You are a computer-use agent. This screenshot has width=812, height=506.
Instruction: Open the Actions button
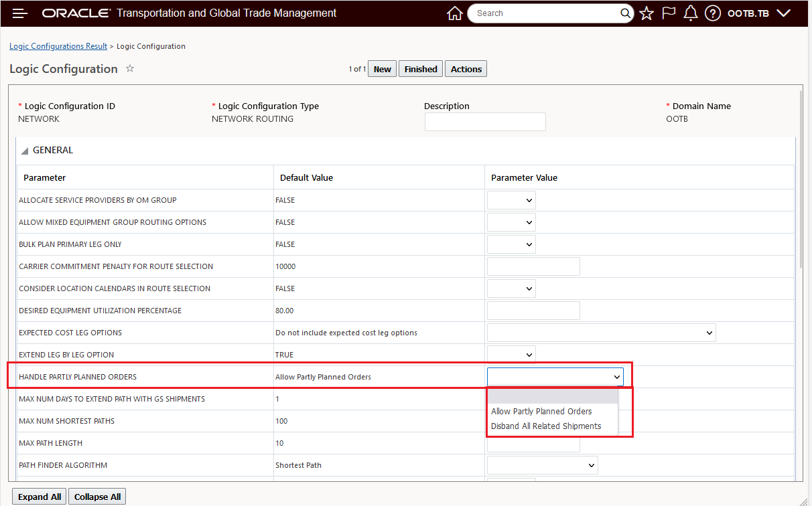pos(466,69)
